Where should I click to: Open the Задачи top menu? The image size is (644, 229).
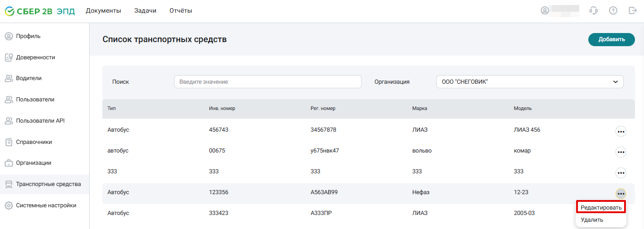(x=145, y=11)
